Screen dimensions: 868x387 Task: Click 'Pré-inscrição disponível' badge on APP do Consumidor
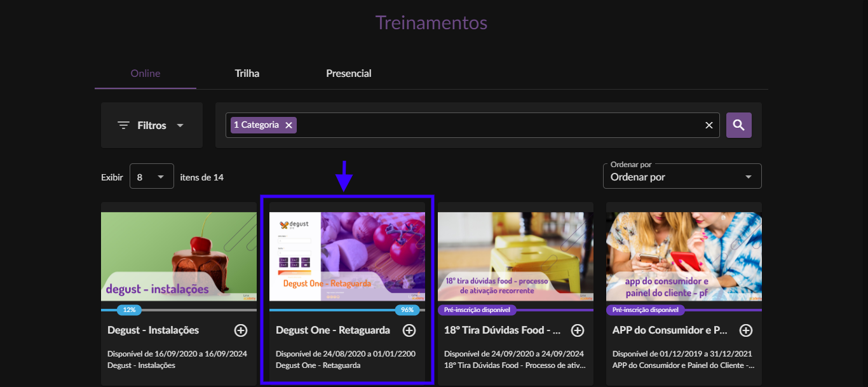[x=646, y=310]
